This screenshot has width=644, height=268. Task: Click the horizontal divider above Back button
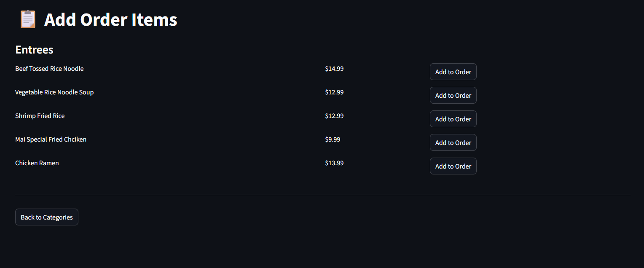click(x=322, y=195)
